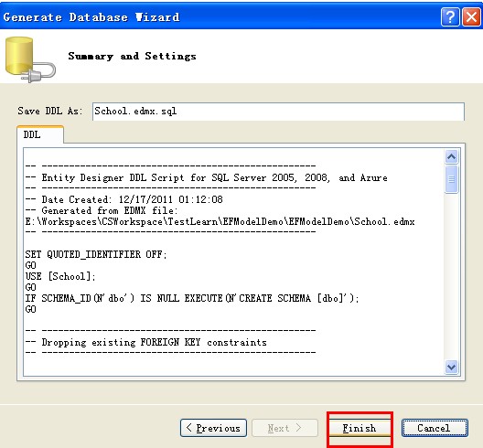
Task: Click the disabled Next button
Action: coord(284,428)
